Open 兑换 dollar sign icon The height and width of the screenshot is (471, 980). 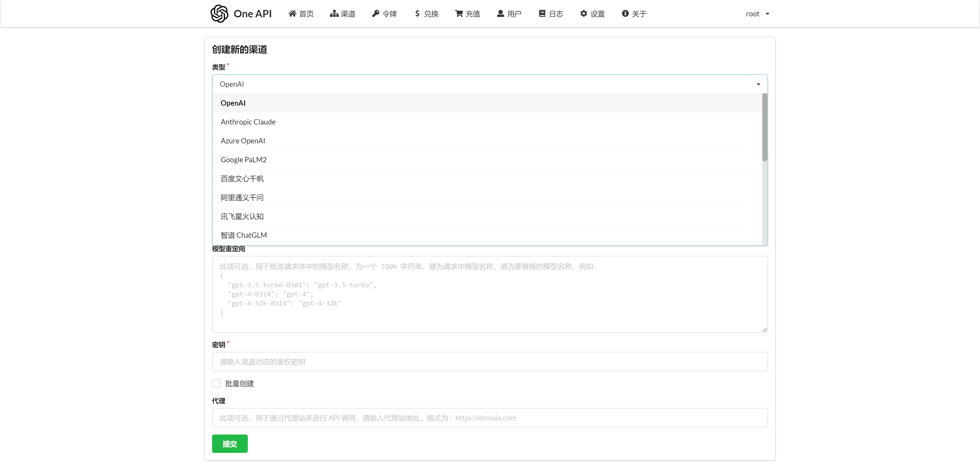(417, 14)
